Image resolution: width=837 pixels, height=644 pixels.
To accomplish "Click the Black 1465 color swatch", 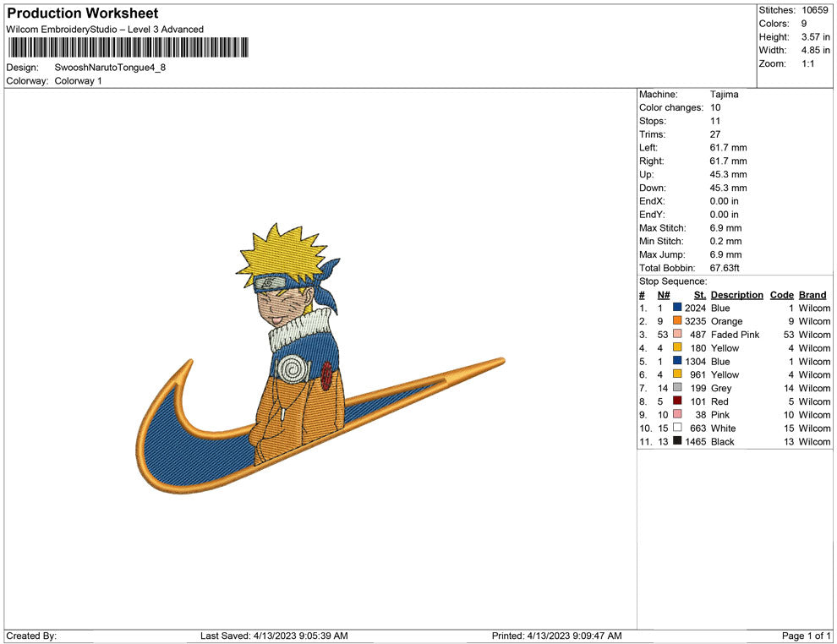I will [x=677, y=440].
